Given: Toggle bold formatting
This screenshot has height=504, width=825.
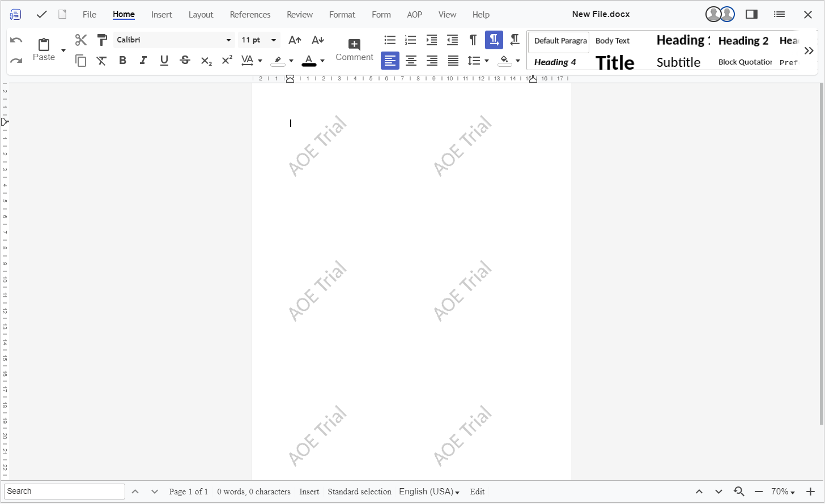Looking at the screenshot, I should click(122, 60).
